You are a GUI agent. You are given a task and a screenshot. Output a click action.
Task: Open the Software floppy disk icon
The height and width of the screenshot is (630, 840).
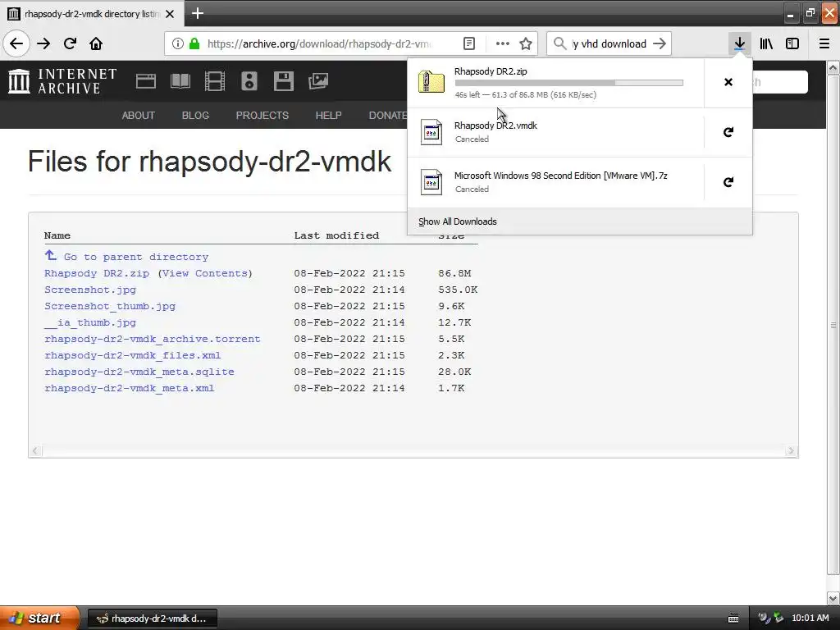pos(283,81)
